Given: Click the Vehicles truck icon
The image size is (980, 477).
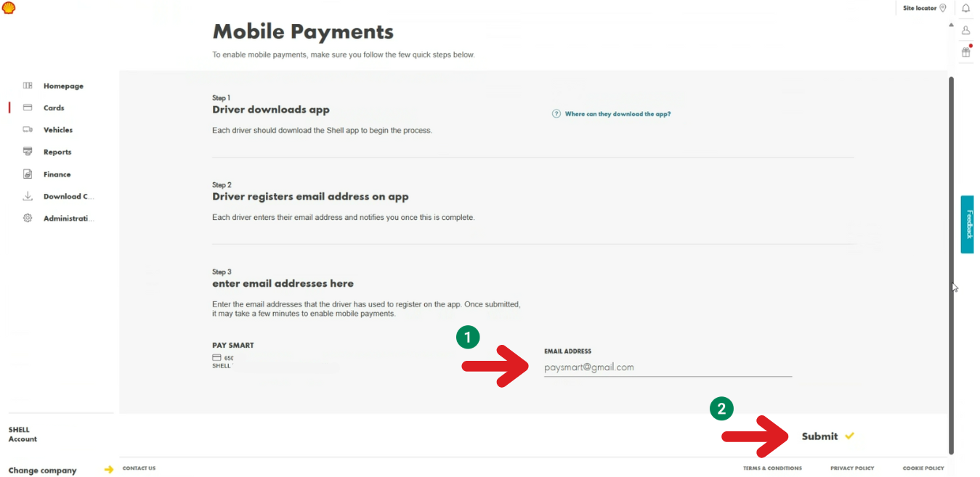Looking at the screenshot, I should point(29,129).
